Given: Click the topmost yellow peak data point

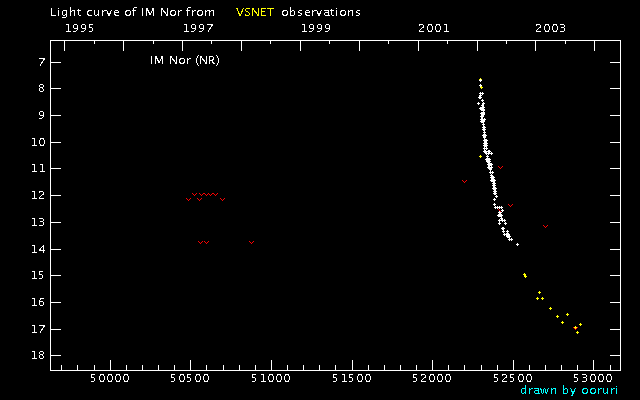Looking at the screenshot, I should pos(480,80).
